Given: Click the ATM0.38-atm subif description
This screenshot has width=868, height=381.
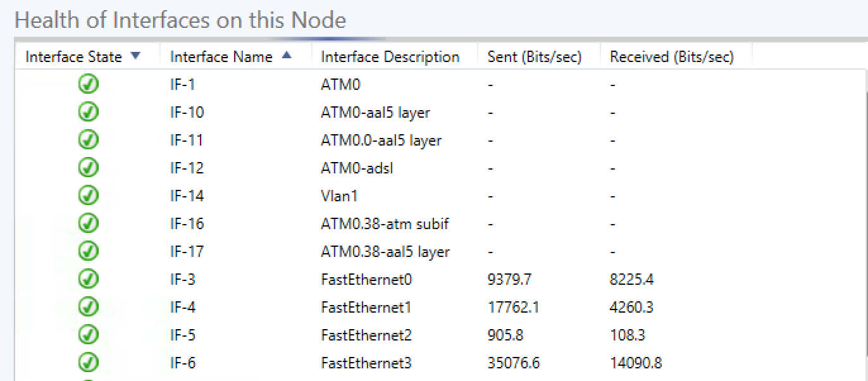Looking at the screenshot, I should point(385,224).
